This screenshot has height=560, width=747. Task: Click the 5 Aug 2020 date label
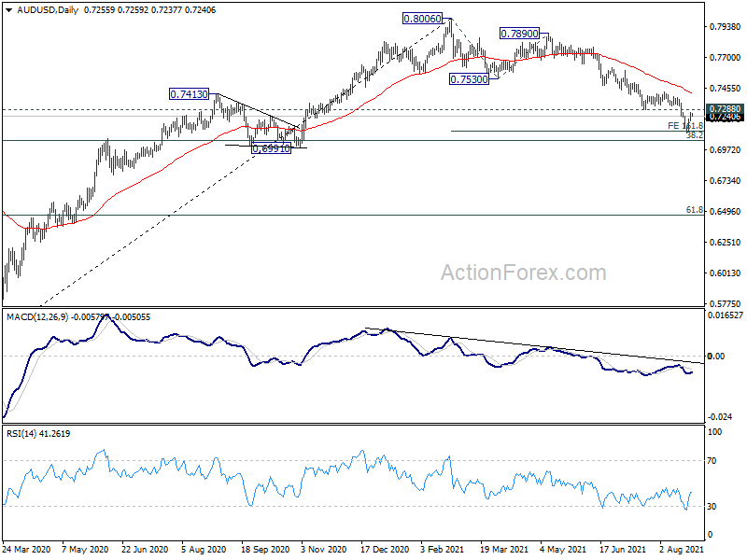[204, 549]
